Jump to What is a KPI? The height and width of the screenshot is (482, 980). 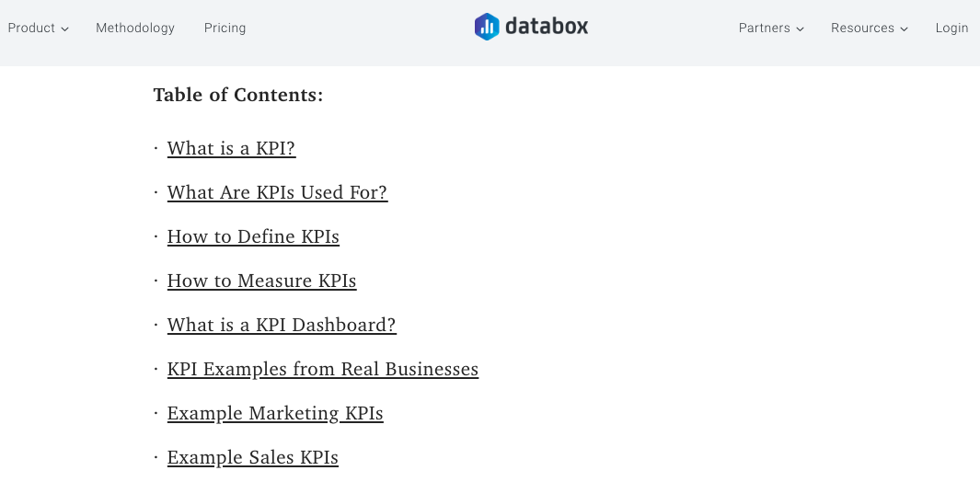click(231, 149)
